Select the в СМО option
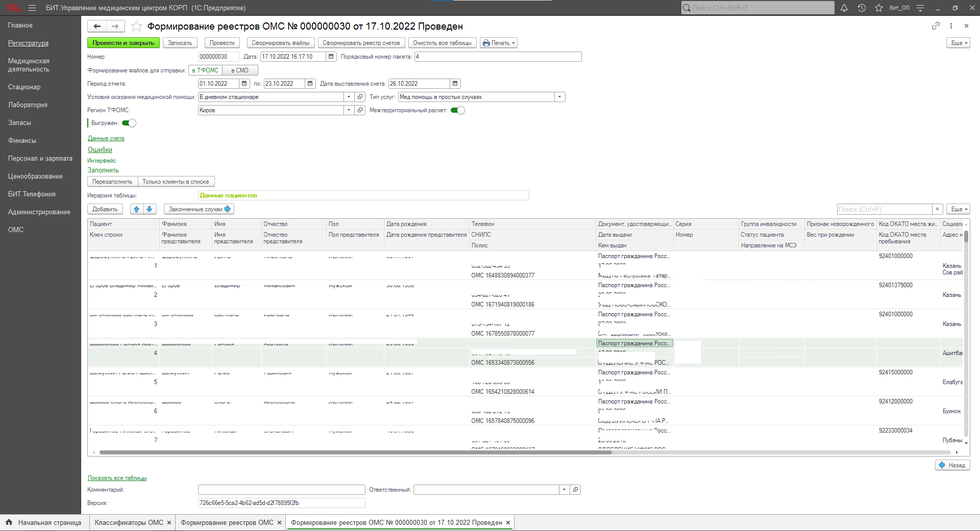Image resolution: width=980 pixels, height=531 pixels. [240, 70]
